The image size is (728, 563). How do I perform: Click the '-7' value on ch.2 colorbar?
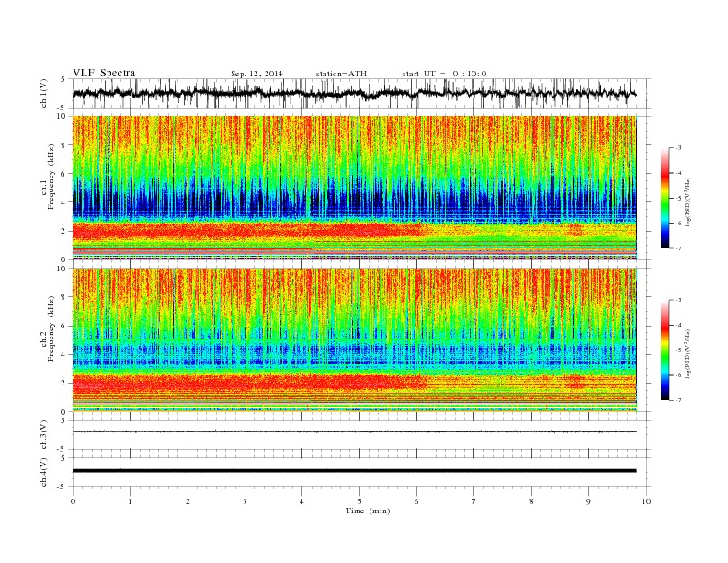tap(677, 400)
